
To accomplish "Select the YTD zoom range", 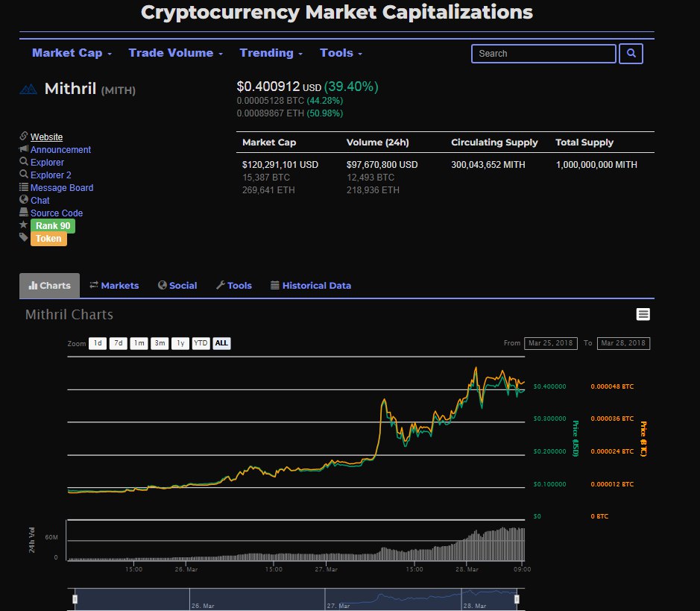I will 201,344.
